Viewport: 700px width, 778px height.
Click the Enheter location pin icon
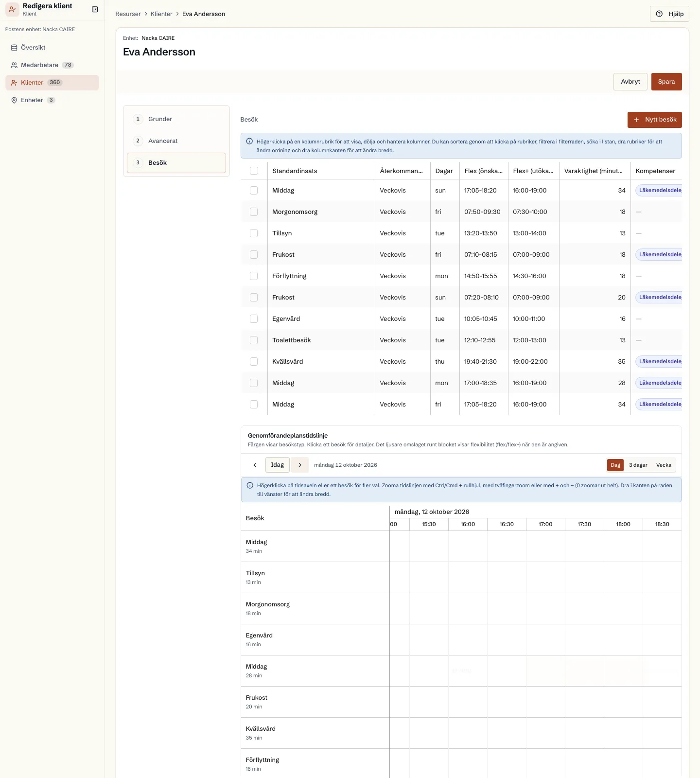coord(14,100)
